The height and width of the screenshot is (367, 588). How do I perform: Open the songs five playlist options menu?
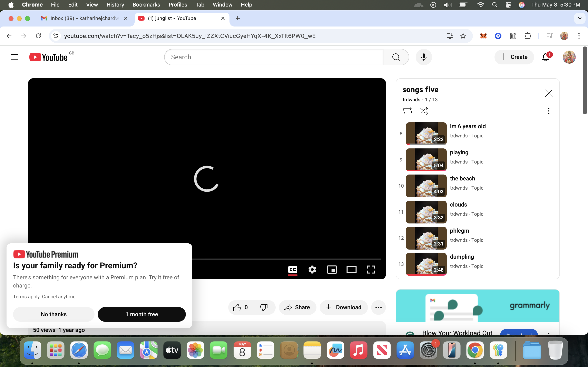pos(548,111)
